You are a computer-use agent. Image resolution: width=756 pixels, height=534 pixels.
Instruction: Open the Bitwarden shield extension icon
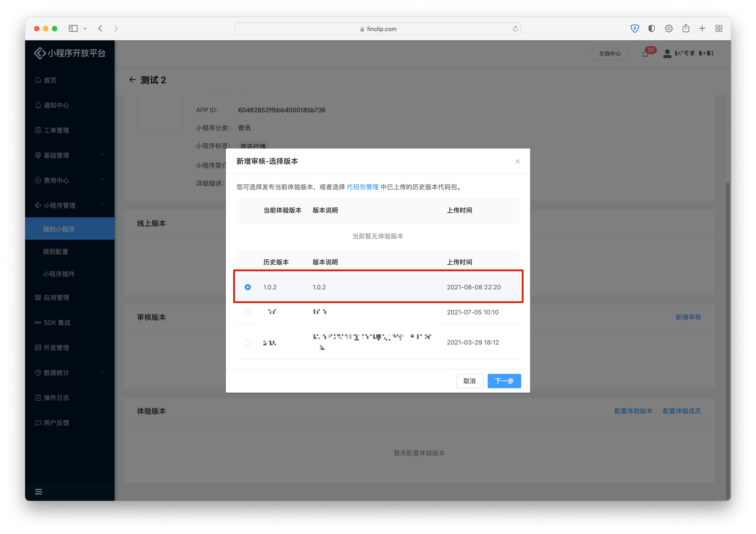635,28
